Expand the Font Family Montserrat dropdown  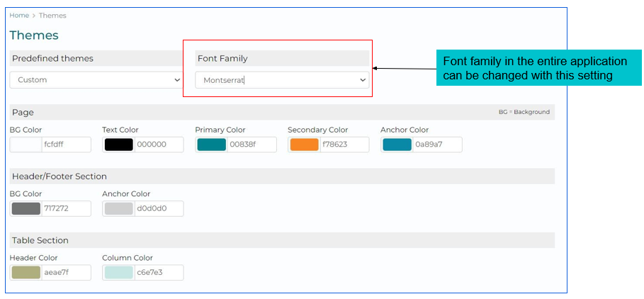(282, 80)
